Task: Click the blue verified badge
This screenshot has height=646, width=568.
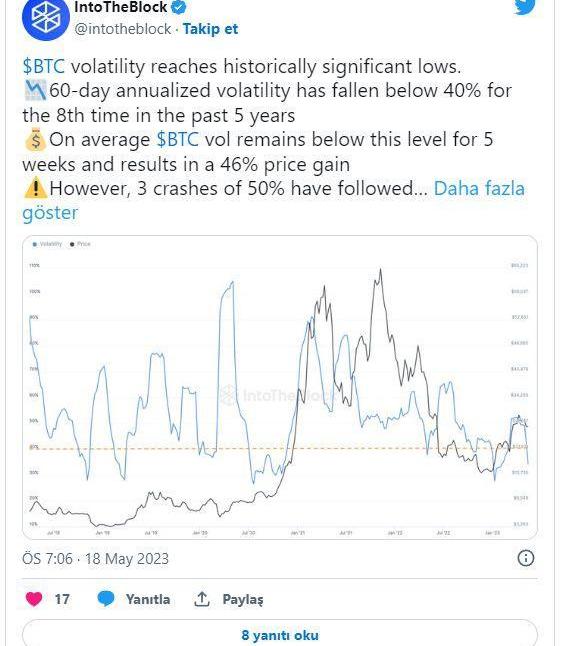Action: (x=179, y=7)
